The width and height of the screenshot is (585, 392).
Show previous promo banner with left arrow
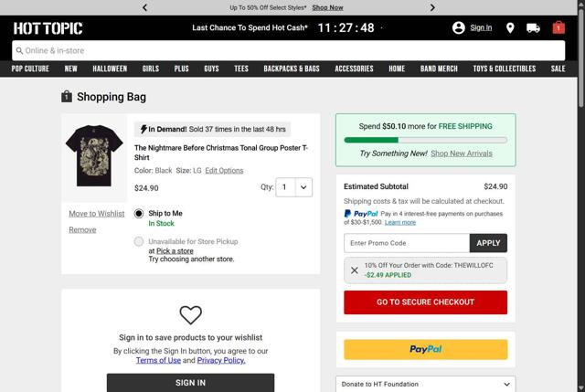click(x=144, y=7)
